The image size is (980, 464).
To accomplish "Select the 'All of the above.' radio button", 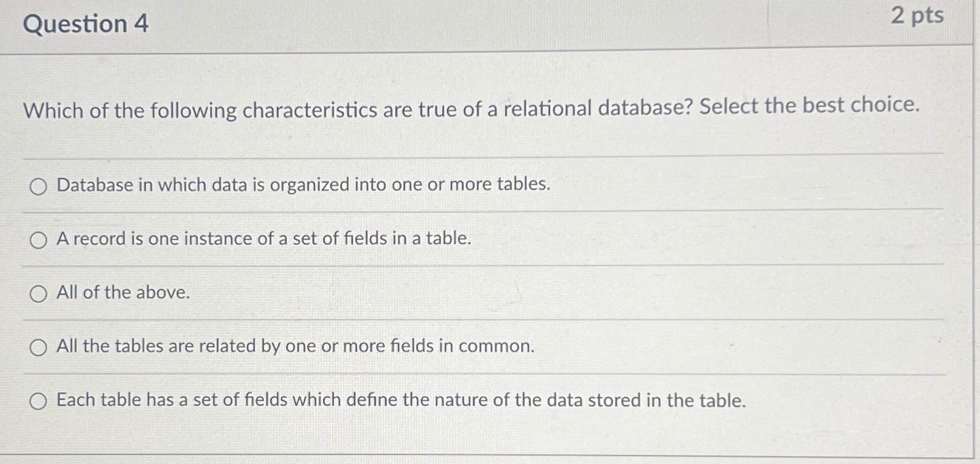I will click(x=39, y=294).
